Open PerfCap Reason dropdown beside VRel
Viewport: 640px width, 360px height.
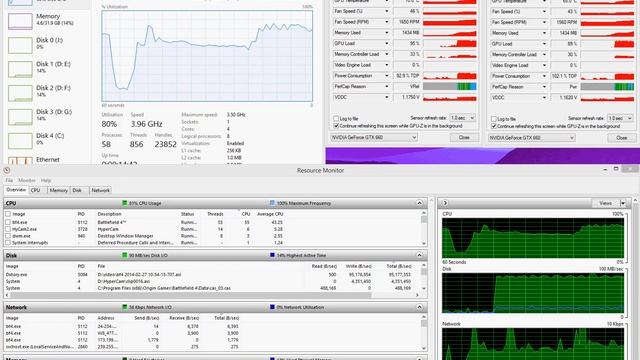(387, 87)
